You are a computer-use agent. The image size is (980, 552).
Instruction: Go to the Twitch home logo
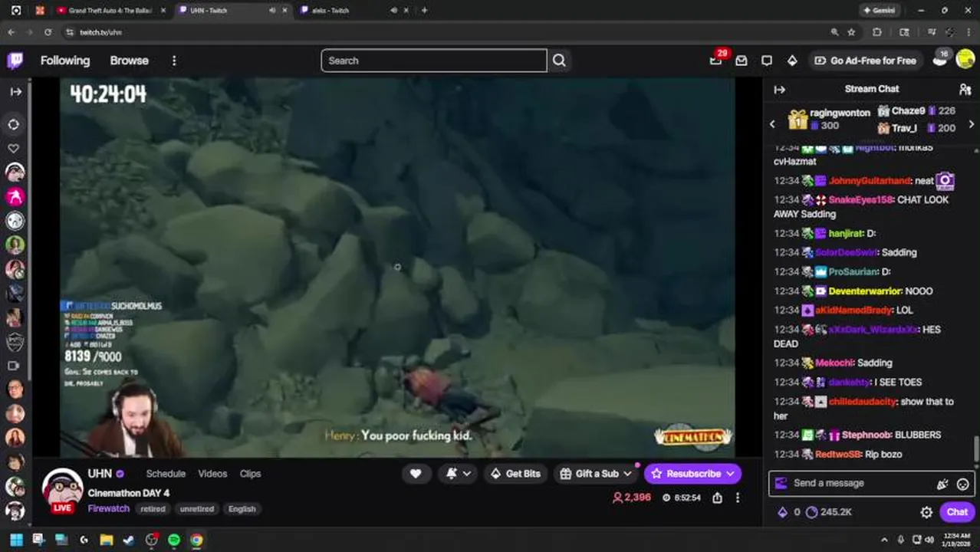click(x=15, y=61)
